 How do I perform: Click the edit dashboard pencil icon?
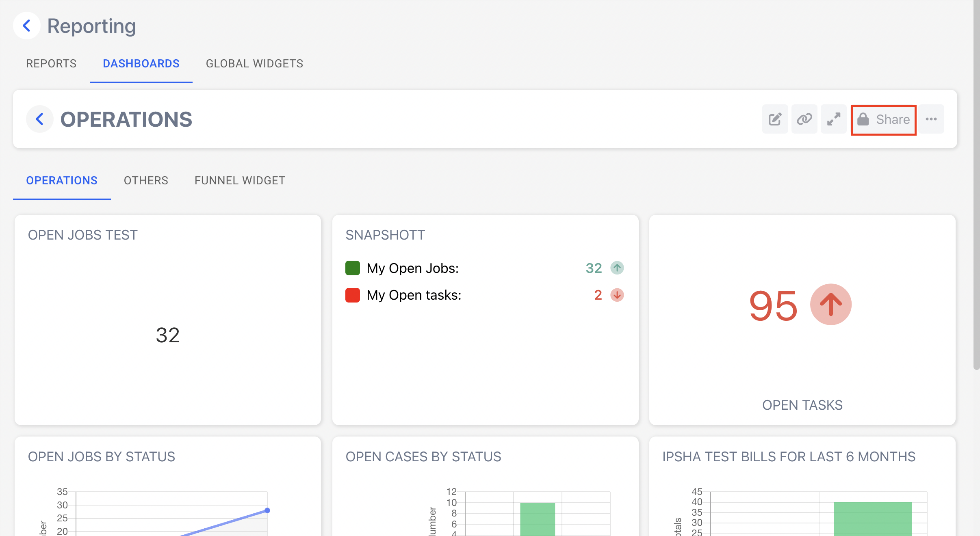775,119
